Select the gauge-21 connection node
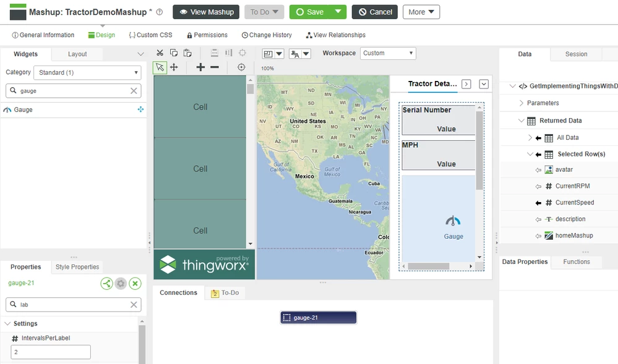Image resolution: width=618 pixels, height=364 pixels. [x=319, y=318]
